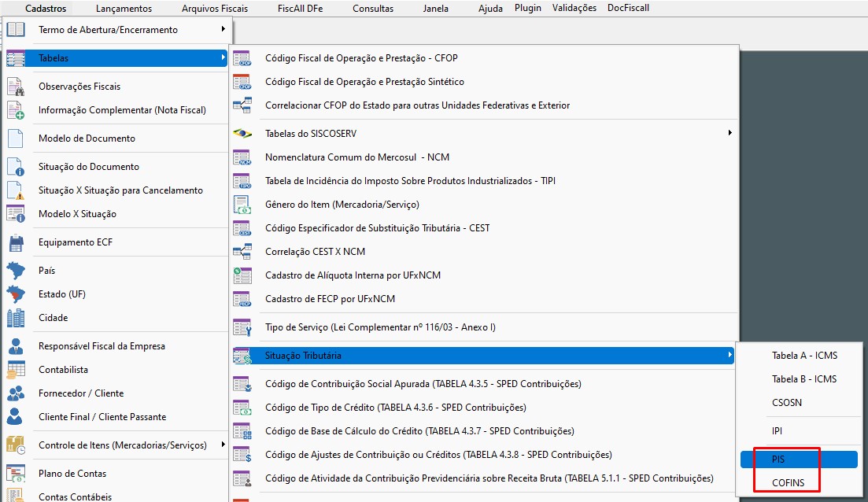This screenshot has height=502, width=868.
Task: Click the Correlacionar CFOP link icon
Action: pos(242,105)
